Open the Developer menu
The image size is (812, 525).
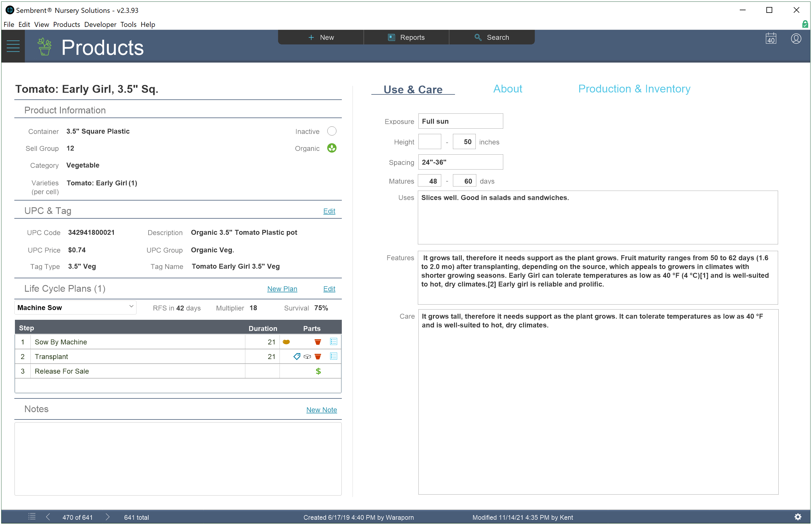coord(100,25)
